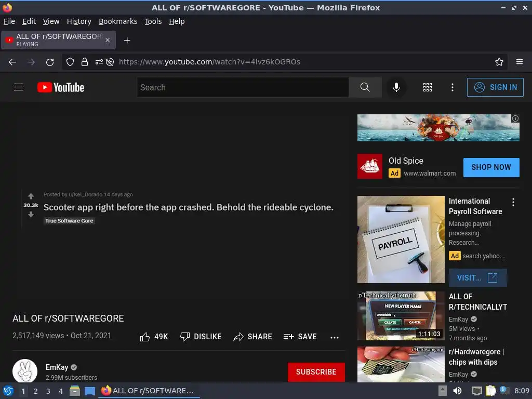
Task: Like the video with thumbs up
Action: [x=154, y=337]
